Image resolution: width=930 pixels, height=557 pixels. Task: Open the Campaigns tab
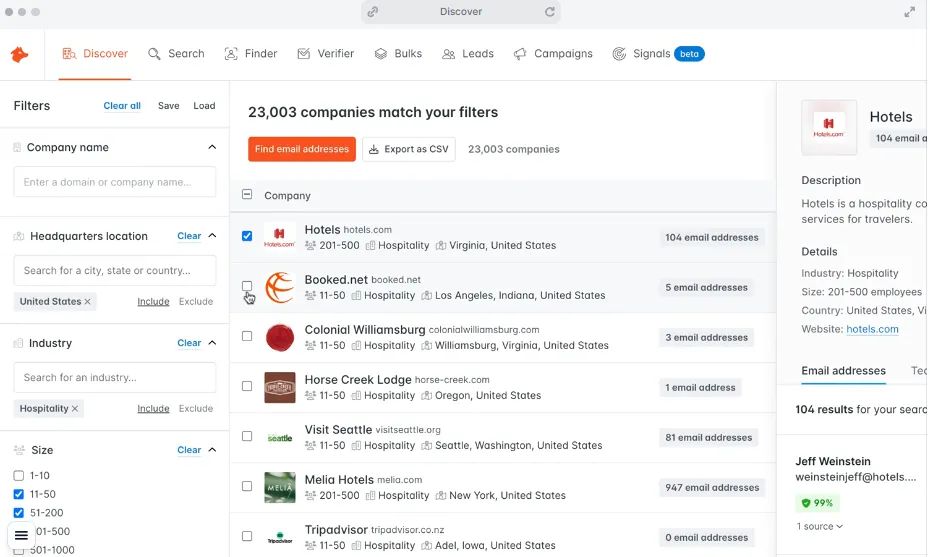553,54
